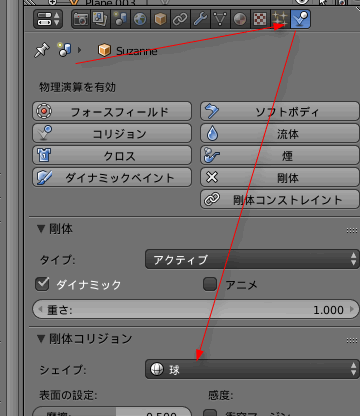Collapse the 剛体 panel

coord(41,229)
